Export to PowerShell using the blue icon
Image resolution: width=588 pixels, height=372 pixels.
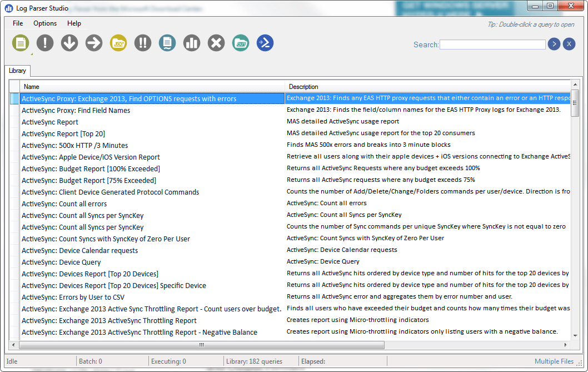(265, 43)
